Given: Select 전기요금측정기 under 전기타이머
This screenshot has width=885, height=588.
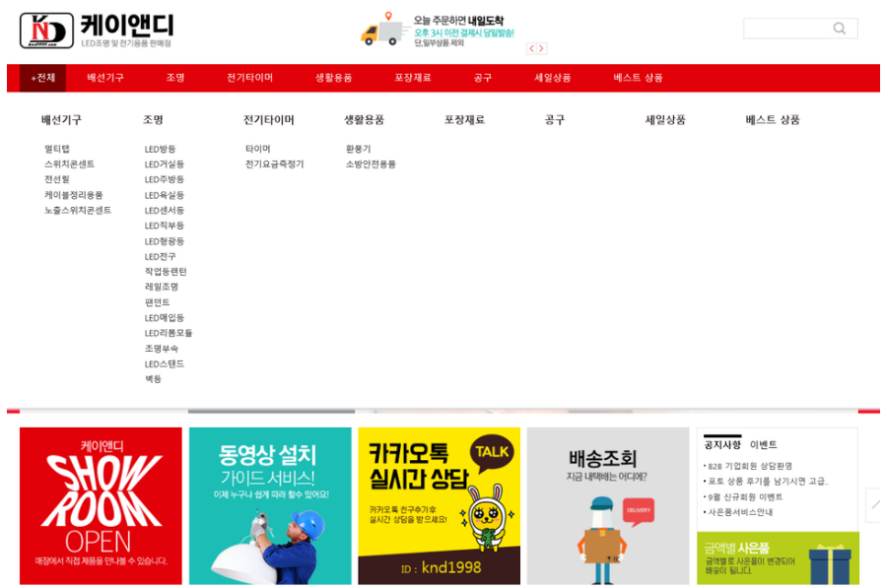Looking at the screenshot, I should pos(274,164).
